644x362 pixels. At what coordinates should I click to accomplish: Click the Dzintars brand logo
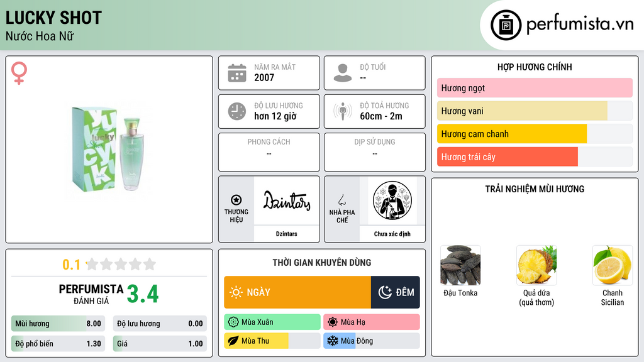pos(287,200)
